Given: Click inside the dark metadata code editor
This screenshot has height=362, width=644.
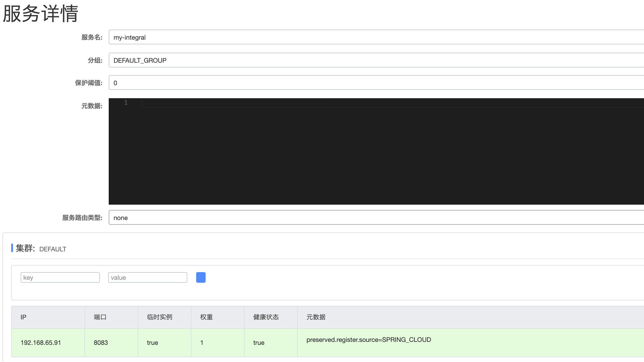Looking at the screenshot, I should 376,151.
